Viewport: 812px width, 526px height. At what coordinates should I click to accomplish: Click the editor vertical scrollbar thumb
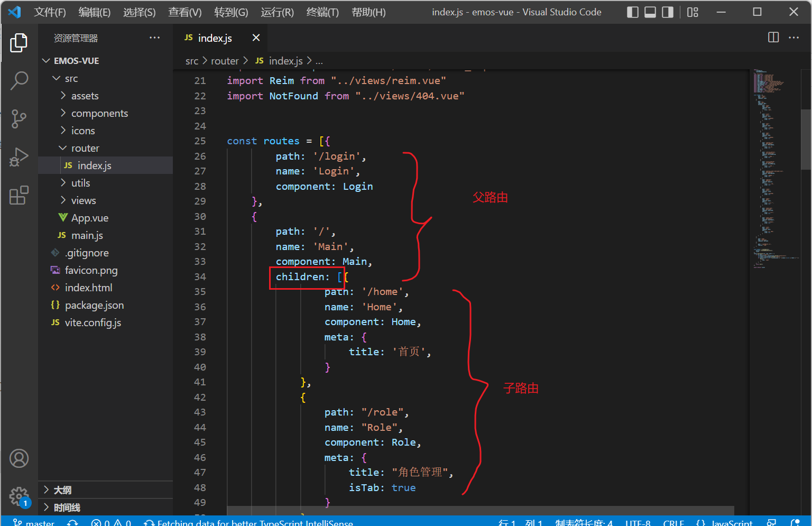806,139
